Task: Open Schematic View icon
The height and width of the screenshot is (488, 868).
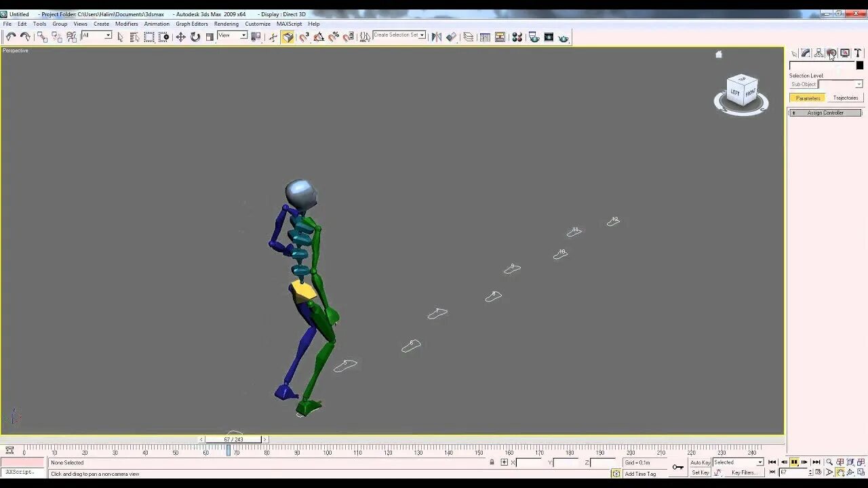Action: (x=500, y=37)
